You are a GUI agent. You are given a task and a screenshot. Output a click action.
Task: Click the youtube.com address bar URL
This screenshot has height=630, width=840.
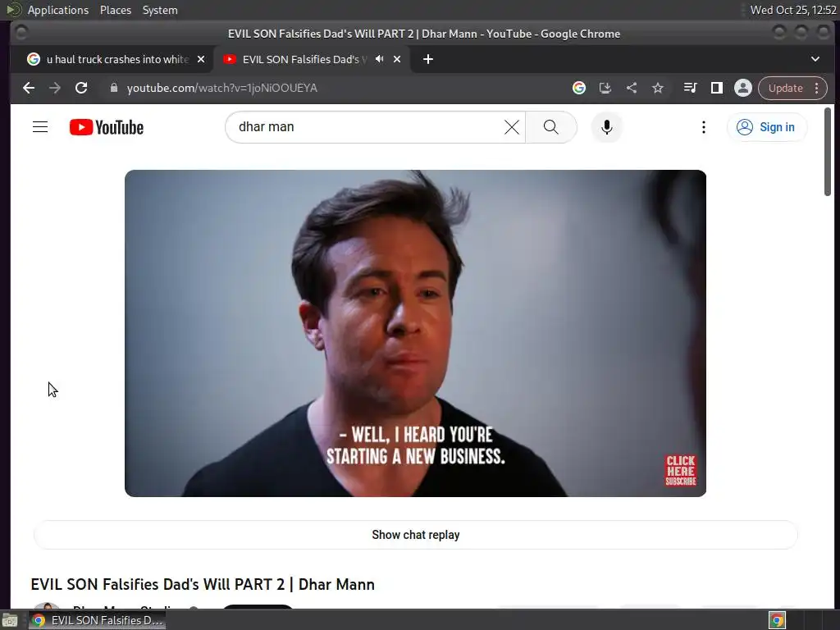click(x=221, y=88)
